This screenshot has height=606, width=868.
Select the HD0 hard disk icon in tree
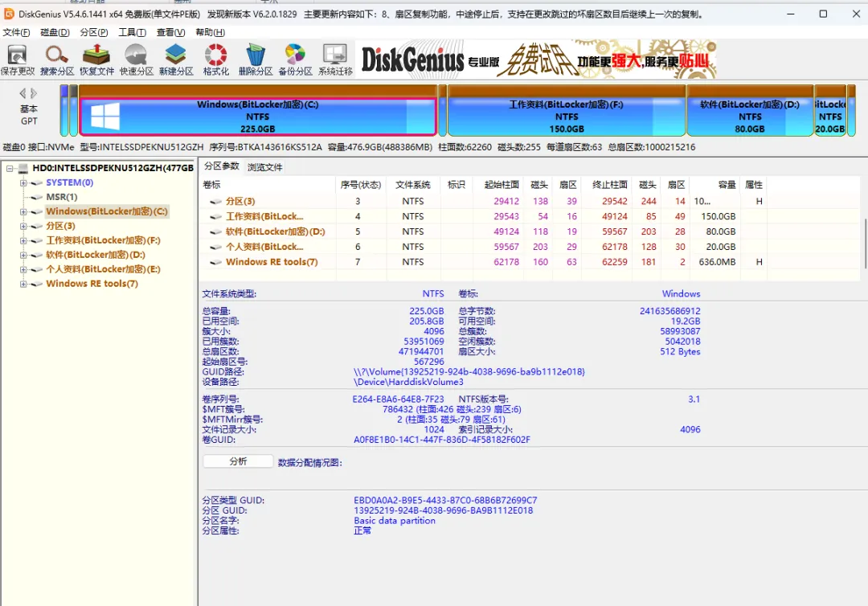coord(23,168)
